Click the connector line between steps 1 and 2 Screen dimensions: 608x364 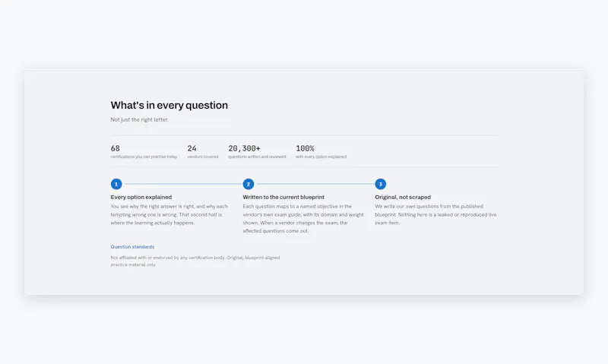click(182, 184)
